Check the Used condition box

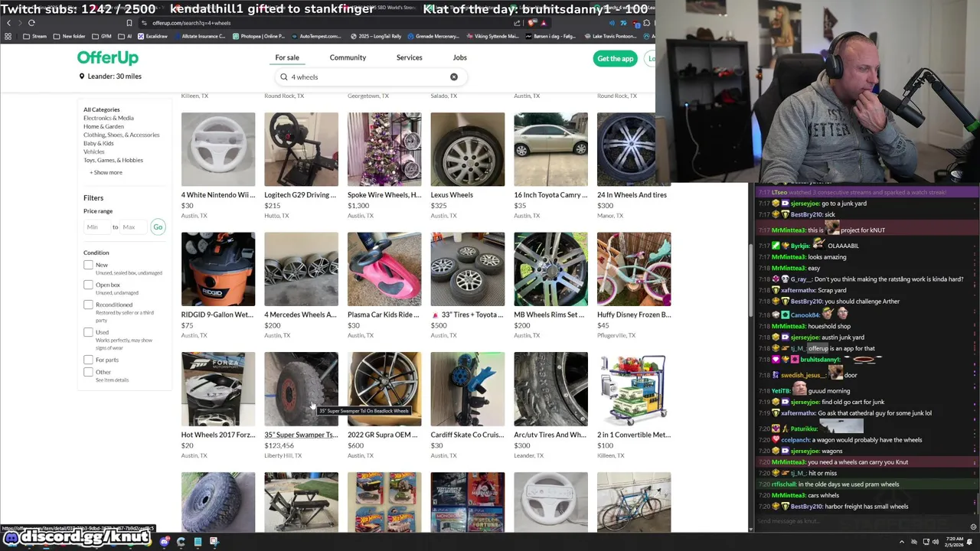(x=88, y=332)
